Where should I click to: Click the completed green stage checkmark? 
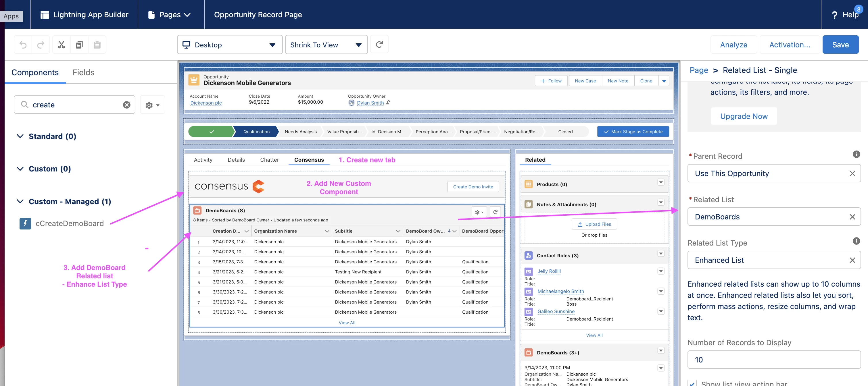(x=211, y=132)
